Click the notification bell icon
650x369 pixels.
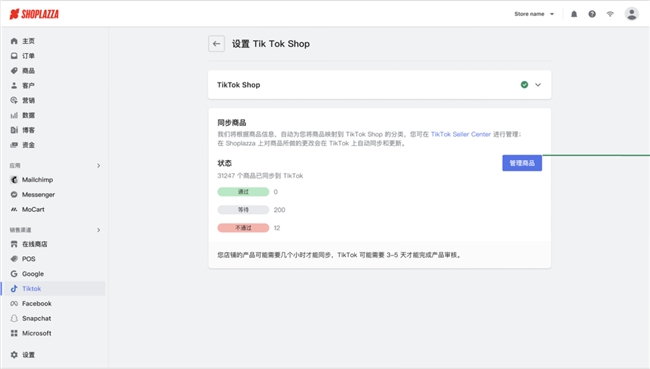pos(574,14)
